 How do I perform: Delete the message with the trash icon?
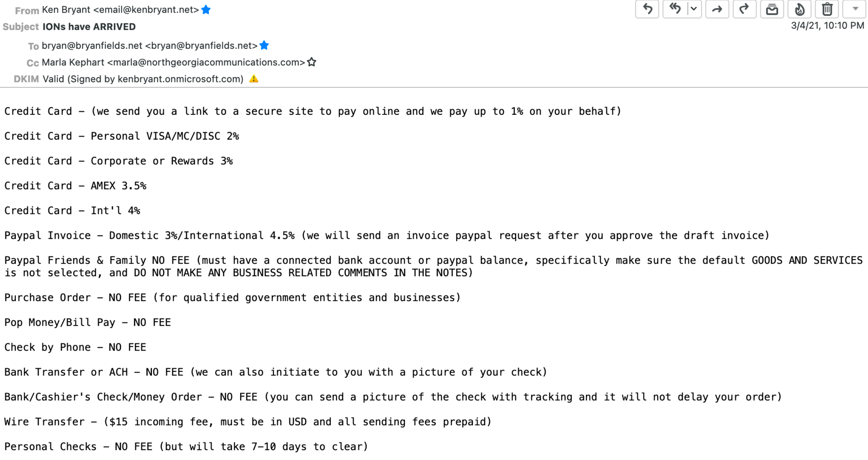827,9
